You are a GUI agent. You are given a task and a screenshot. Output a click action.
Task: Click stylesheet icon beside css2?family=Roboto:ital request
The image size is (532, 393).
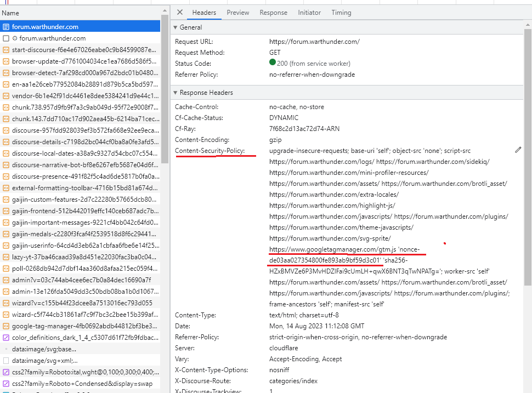tap(6, 372)
